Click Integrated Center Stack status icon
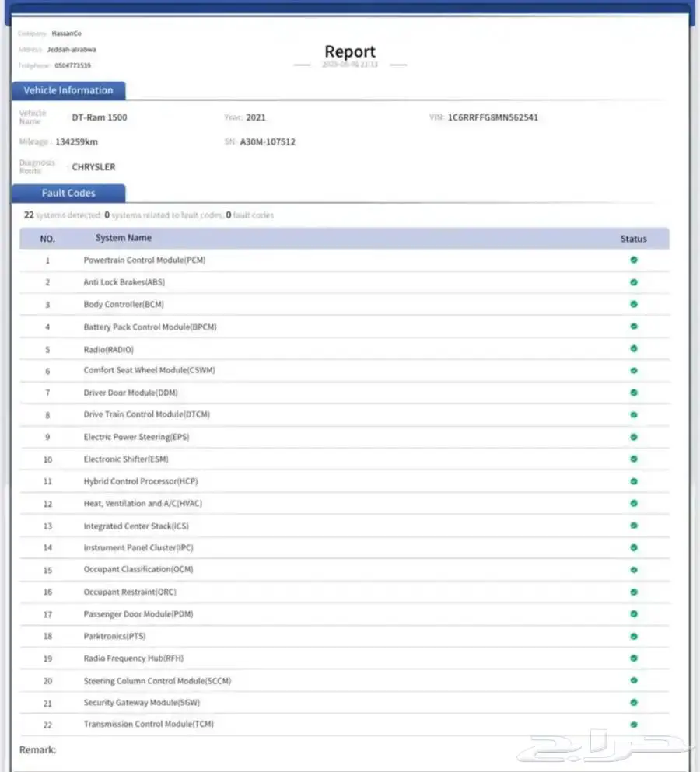700x772 pixels. [633, 526]
